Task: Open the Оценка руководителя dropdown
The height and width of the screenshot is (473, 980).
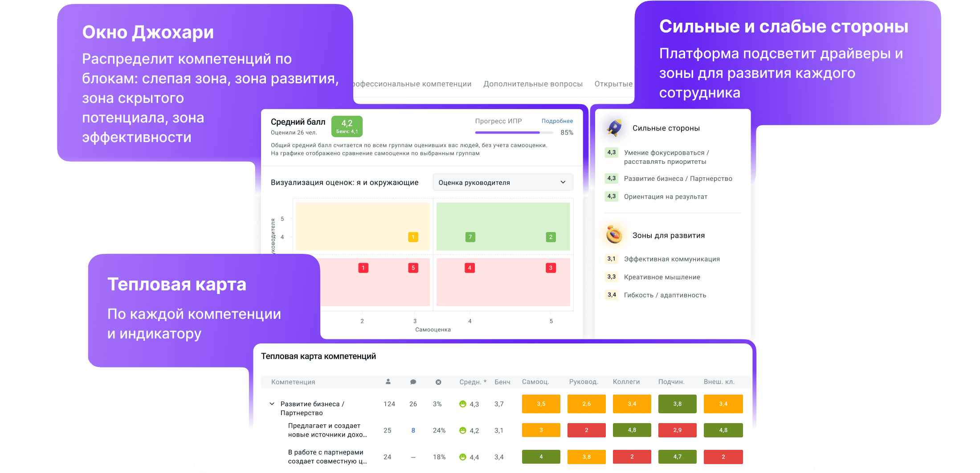Action: pyautogui.click(x=503, y=183)
